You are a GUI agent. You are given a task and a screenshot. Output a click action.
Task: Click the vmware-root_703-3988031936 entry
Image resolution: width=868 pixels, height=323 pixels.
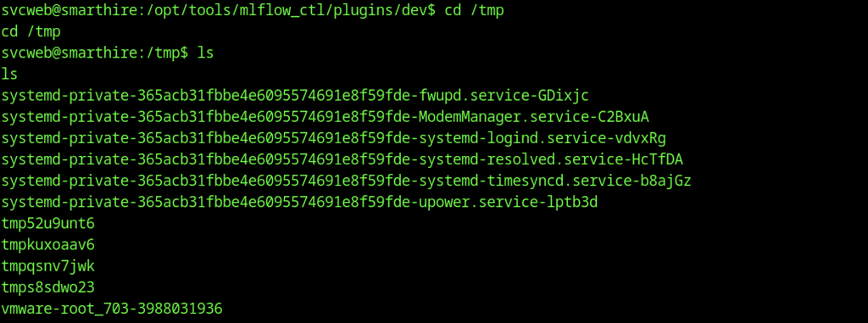click(x=112, y=309)
